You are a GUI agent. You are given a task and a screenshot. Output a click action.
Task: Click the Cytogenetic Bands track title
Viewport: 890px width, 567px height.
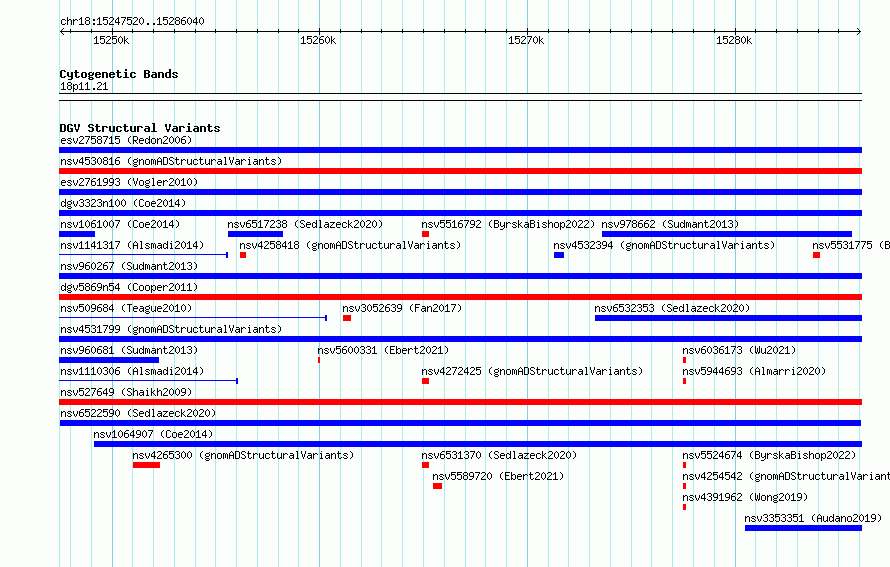click(119, 74)
